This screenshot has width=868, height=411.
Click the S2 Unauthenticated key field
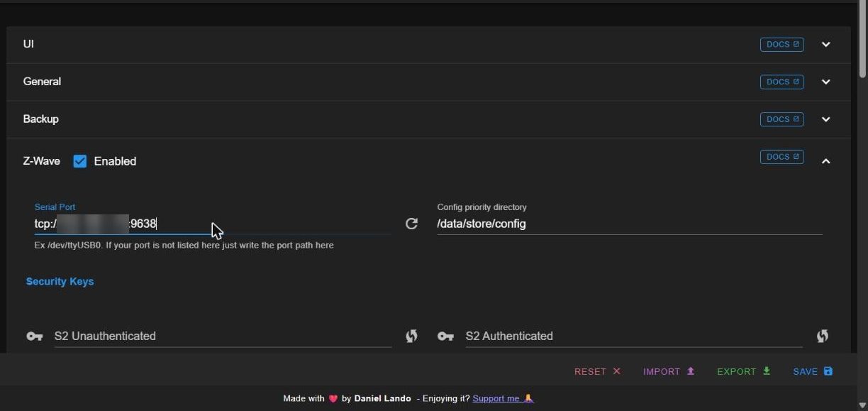pos(223,336)
